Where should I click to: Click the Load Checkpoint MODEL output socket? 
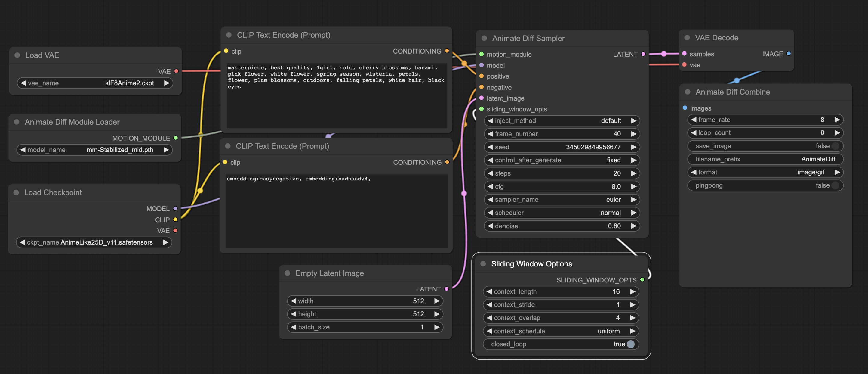coord(175,208)
